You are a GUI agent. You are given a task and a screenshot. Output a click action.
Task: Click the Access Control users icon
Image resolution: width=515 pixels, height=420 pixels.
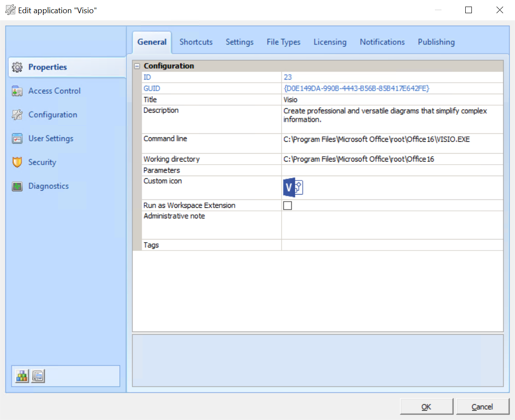tap(17, 91)
